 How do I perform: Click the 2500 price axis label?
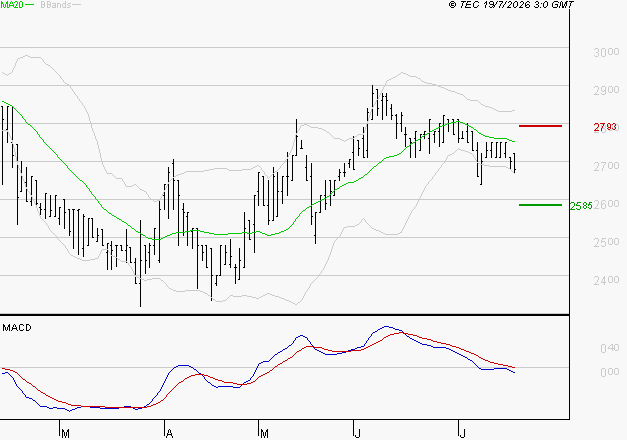pyautogui.click(x=606, y=242)
